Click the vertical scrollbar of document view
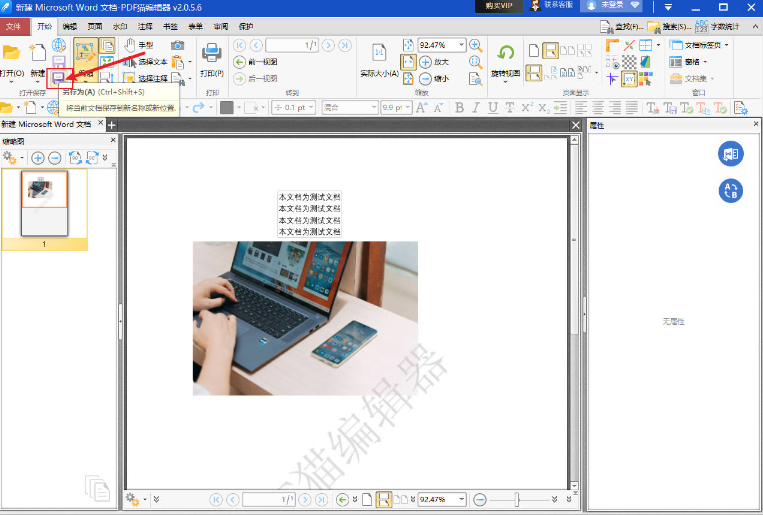The height and width of the screenshot is (515, 763). coord(574,312)
